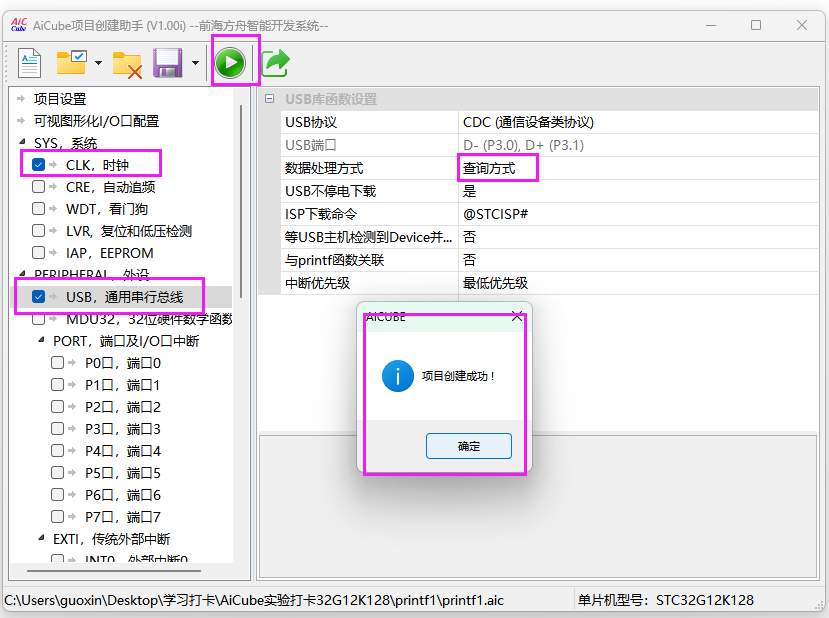Click blue info icon in AICUBE dialog
The height and width of the screenshot is (618, 829).
(x=398, y=376)
